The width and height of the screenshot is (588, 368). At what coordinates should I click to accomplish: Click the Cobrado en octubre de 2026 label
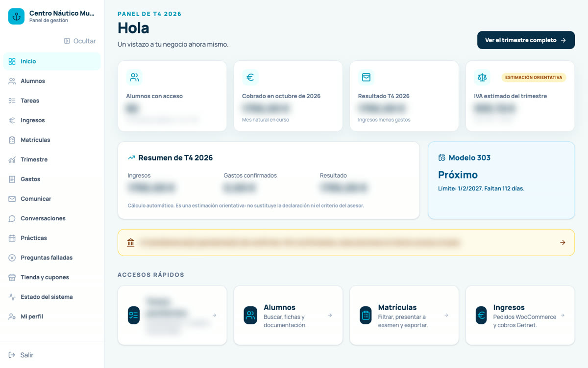tap(281, 96)
